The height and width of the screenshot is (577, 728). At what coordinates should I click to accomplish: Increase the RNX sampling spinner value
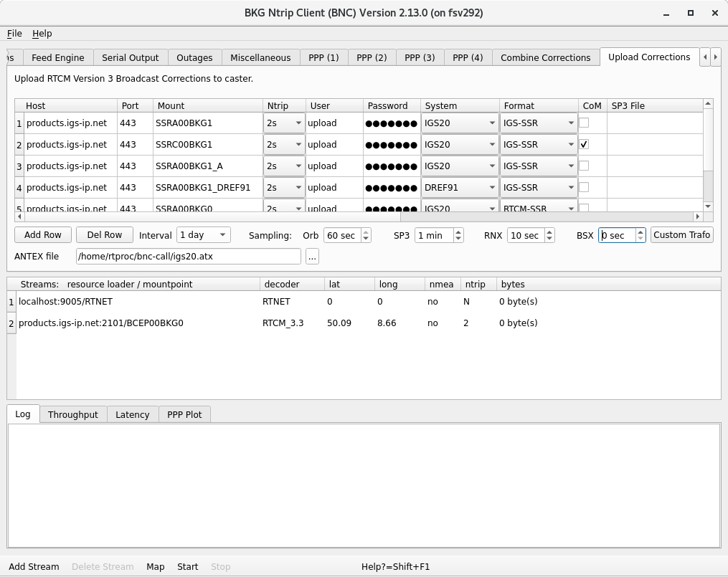point(549,232)
